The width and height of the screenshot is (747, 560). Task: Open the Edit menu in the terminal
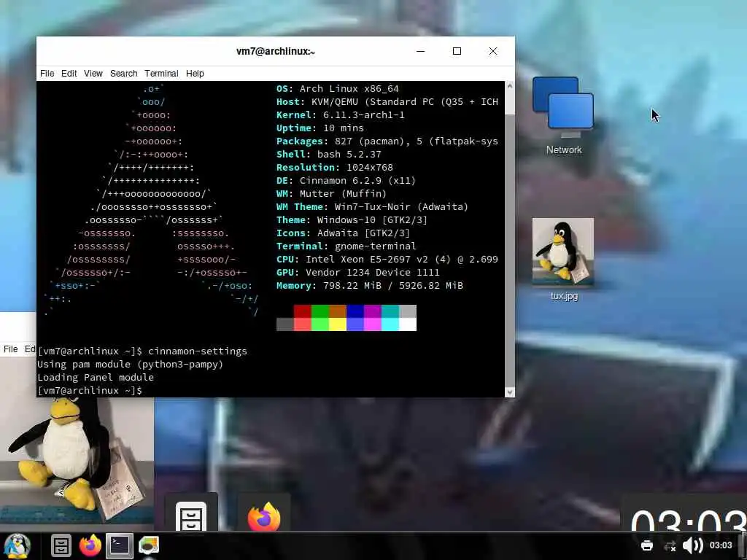tap(69, 74)
